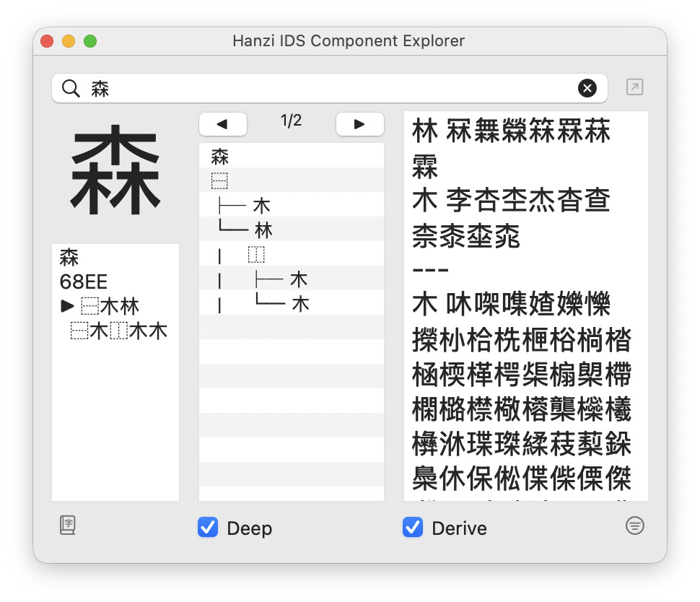Image resolution: width=700 pixels, height=602 pixels.
Task: Open the filter options icon
Action: click(634, 526)
